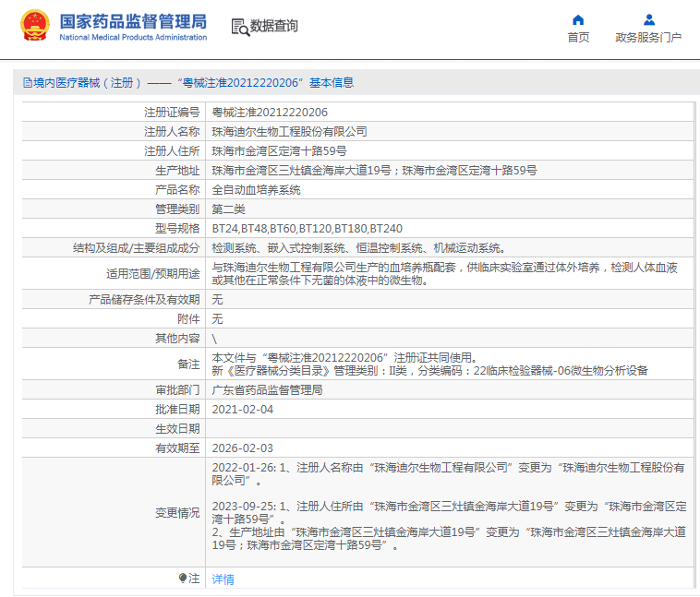The height and width of the screenshot is (597, 700).
Task: Click the 型号规格 row label
Action: (177, 229)
